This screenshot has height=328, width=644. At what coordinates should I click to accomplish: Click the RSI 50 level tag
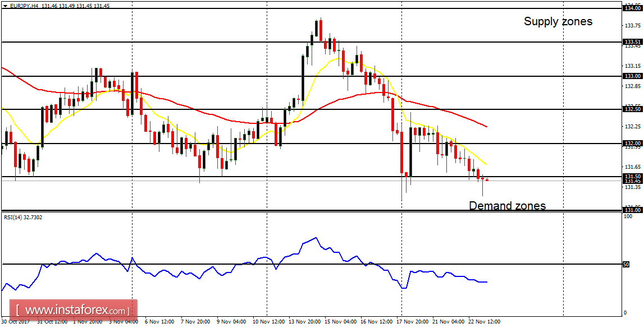tap(627, 265)
